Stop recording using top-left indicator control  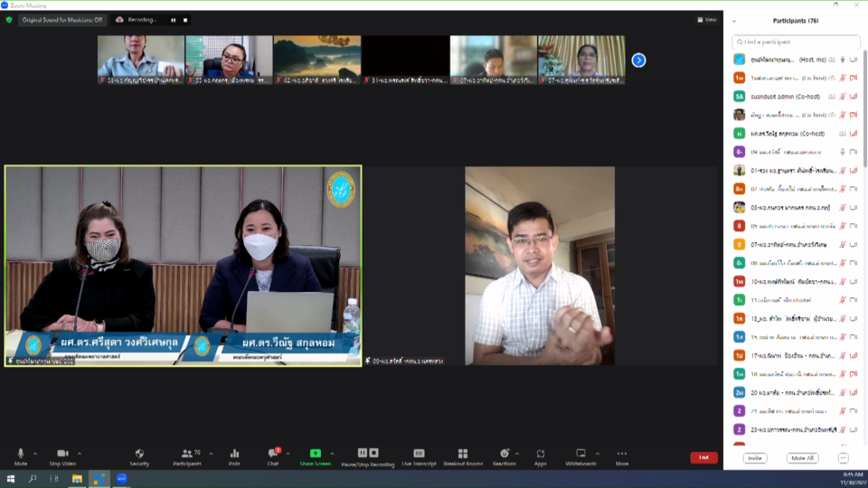pyautogui.click(x=185, y=20)
